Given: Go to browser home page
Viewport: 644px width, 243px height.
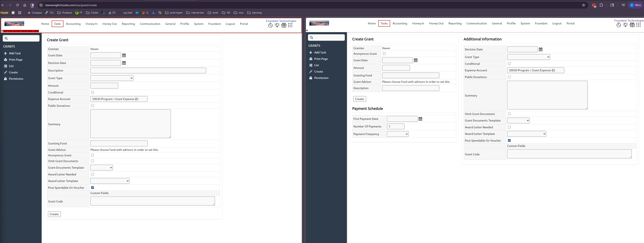Looking at the screenshot, I should click(25, 5).
